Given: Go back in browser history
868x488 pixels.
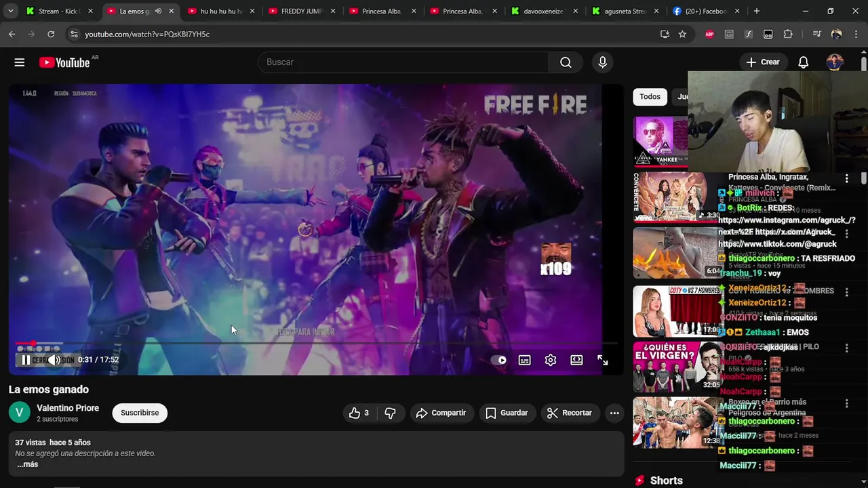Looking at the screenshot, I should pyautogui.click(x=12, y=34).
